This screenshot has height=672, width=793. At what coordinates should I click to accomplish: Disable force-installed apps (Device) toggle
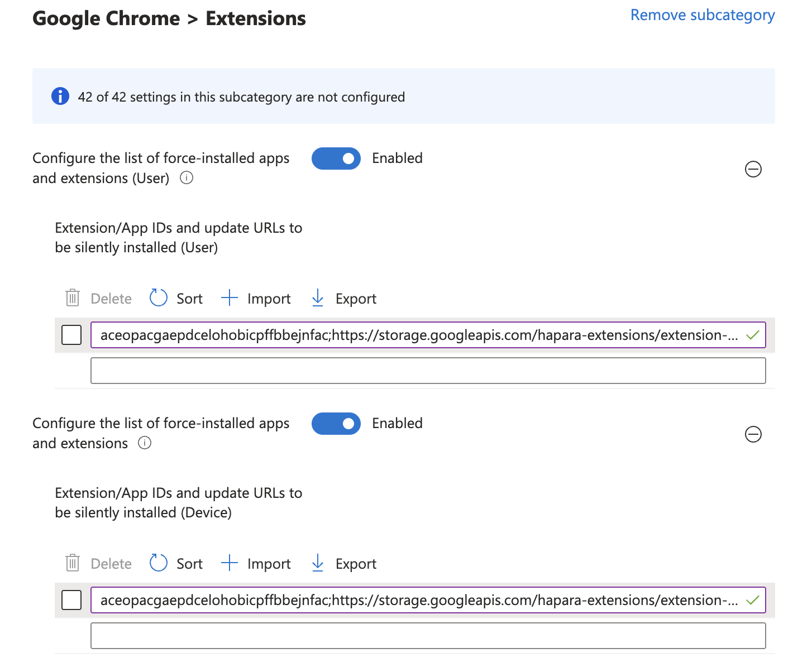click(x=336, y=424)
